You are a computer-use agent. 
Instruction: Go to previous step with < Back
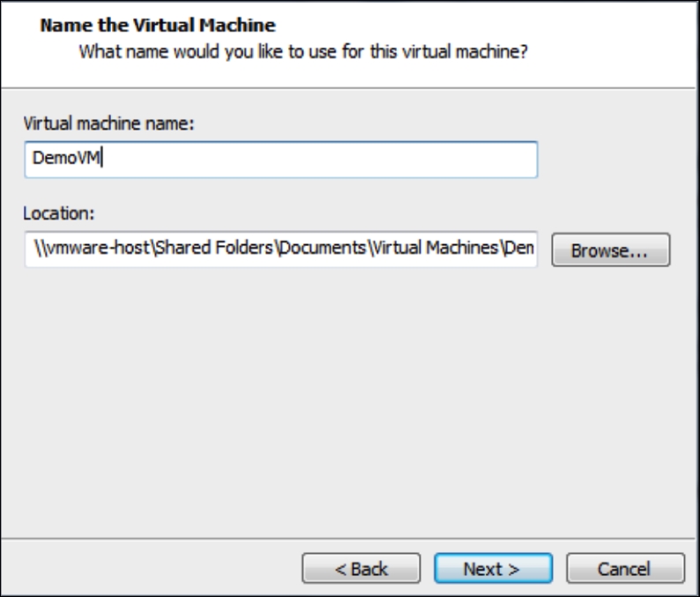click(x=361, y=569)
